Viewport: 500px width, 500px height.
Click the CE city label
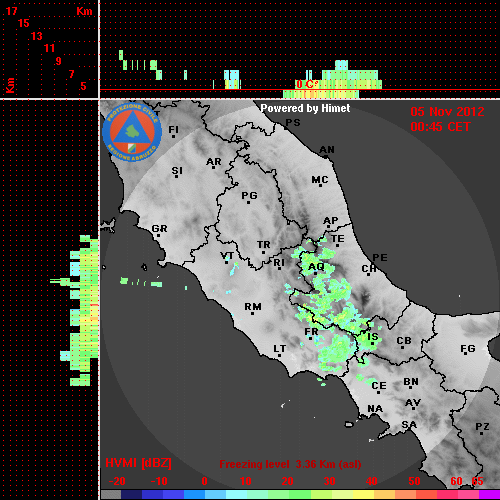[x=379, y=386]
